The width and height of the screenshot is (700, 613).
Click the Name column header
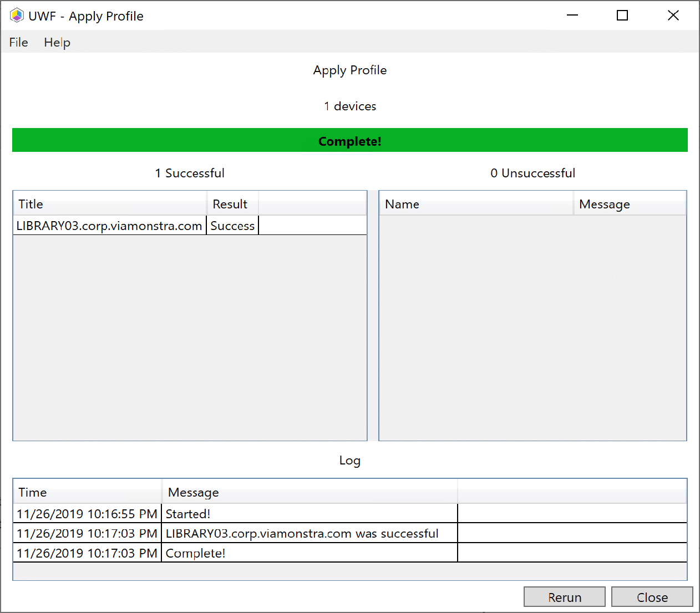pos(475,204)
